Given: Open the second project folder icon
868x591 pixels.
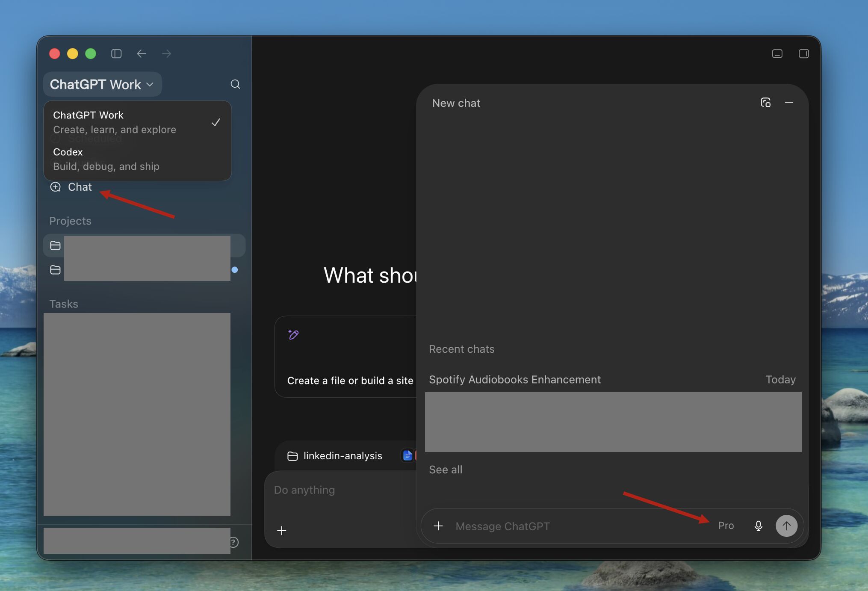Looking at the screenshot, I should 55,270.
